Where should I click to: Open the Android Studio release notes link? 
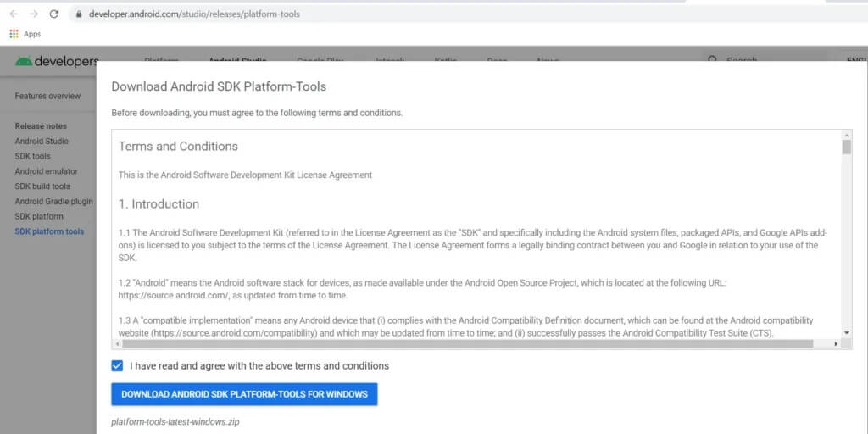click(x=42, y=142)
